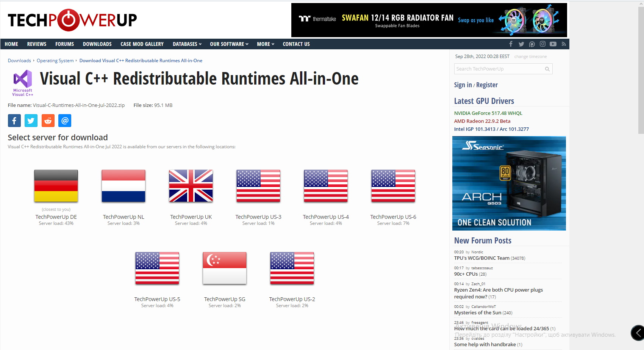Open TechPowerUp Patreon icon in navbar
Screen dimensions: 644x350
(x=532, y=44)
